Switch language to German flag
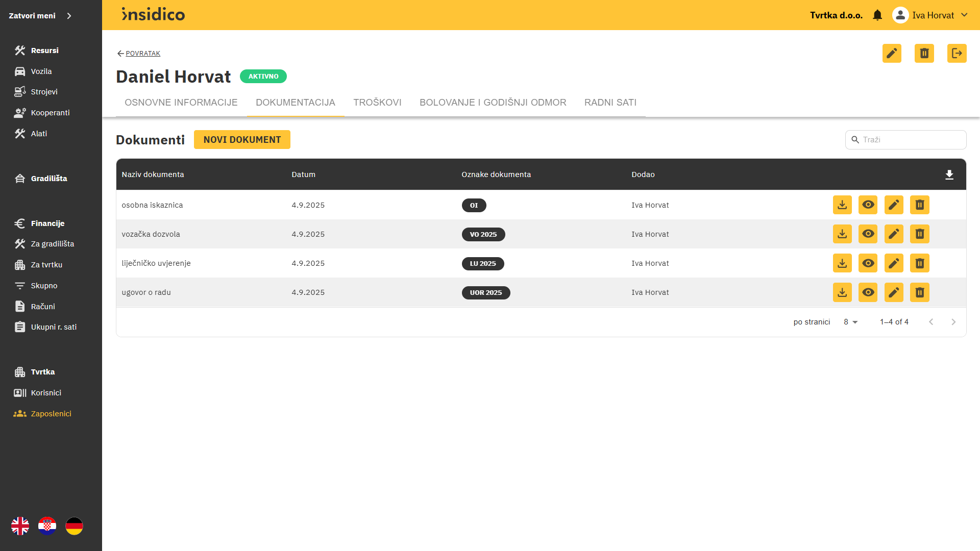The width and height of the screenshot is (980, 551). click(74, 526)
